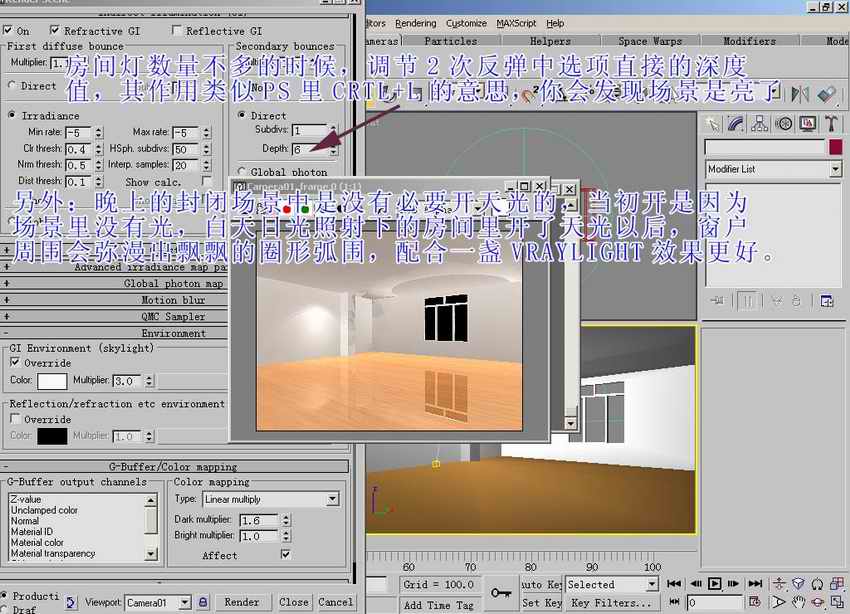Select the Irradiance radio button

click(x=12, y=115)
